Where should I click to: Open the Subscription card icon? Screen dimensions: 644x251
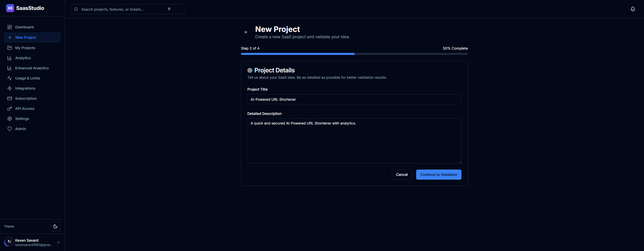pyautogui.click(x=9, y=98)
